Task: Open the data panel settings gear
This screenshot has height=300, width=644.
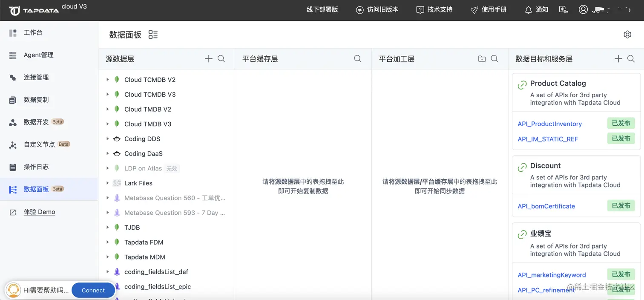Action: point(627,35)
